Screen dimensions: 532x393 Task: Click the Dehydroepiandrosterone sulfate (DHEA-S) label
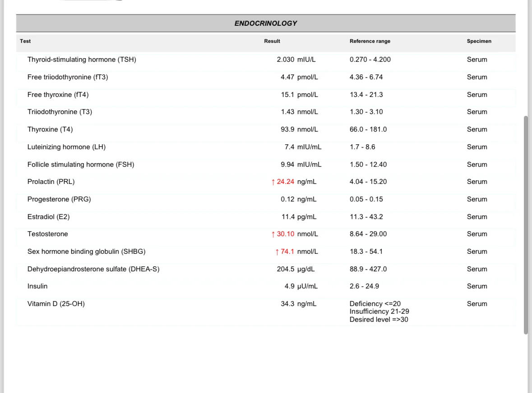tap(93, 269)
